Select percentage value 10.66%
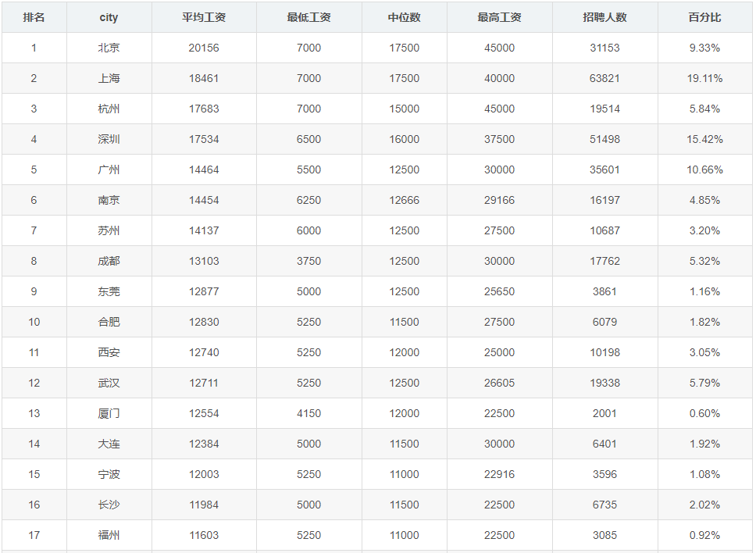The width and height of the screenshot is (756, 553). coord(704,169)
